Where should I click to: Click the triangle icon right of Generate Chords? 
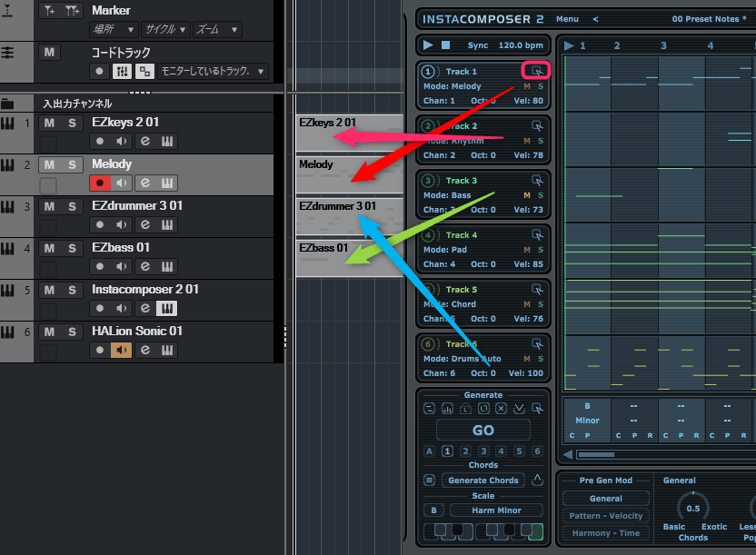(x=537, y=480)
